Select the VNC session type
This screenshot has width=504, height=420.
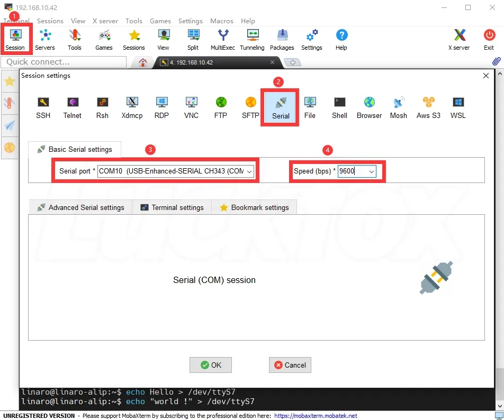tap(191, 107)
